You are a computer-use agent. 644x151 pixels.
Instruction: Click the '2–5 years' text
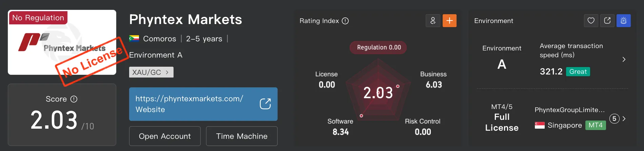point(204,39)
